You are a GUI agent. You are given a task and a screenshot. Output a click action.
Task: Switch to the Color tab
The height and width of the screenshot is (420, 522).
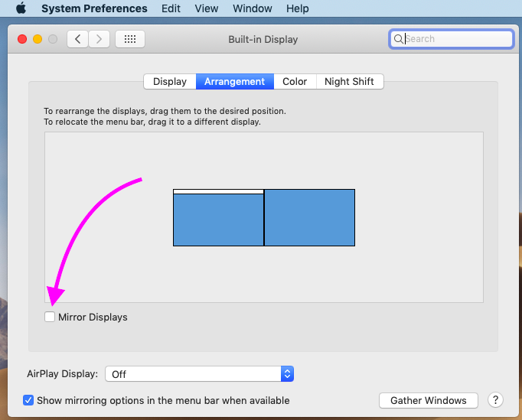(x=295, y=82)
